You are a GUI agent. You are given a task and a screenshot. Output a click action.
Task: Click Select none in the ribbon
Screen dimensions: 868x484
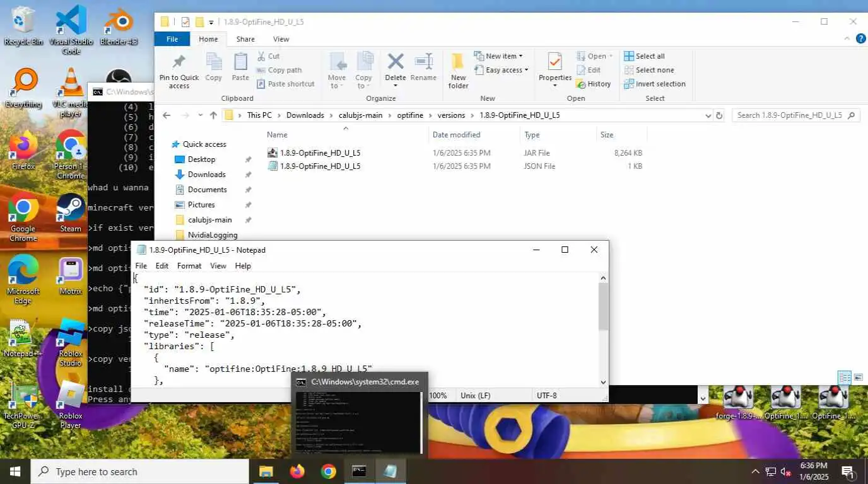coord(648,70)
